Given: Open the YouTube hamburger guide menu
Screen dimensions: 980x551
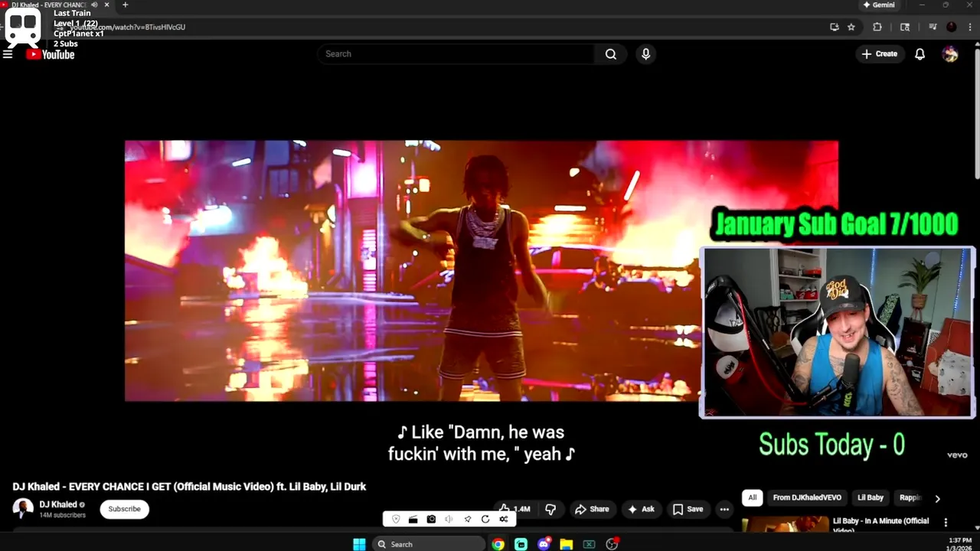Looking at the screenshot, I should click(8, 54).
